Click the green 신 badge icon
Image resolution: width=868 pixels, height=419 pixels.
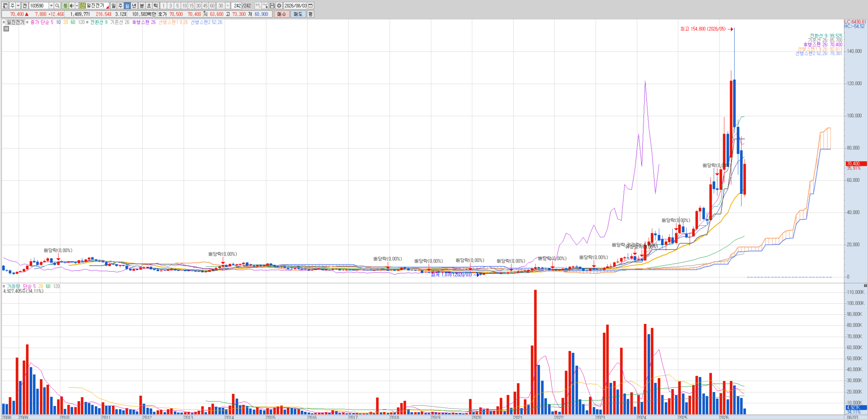pyautogui.click(x=83, y=6)
